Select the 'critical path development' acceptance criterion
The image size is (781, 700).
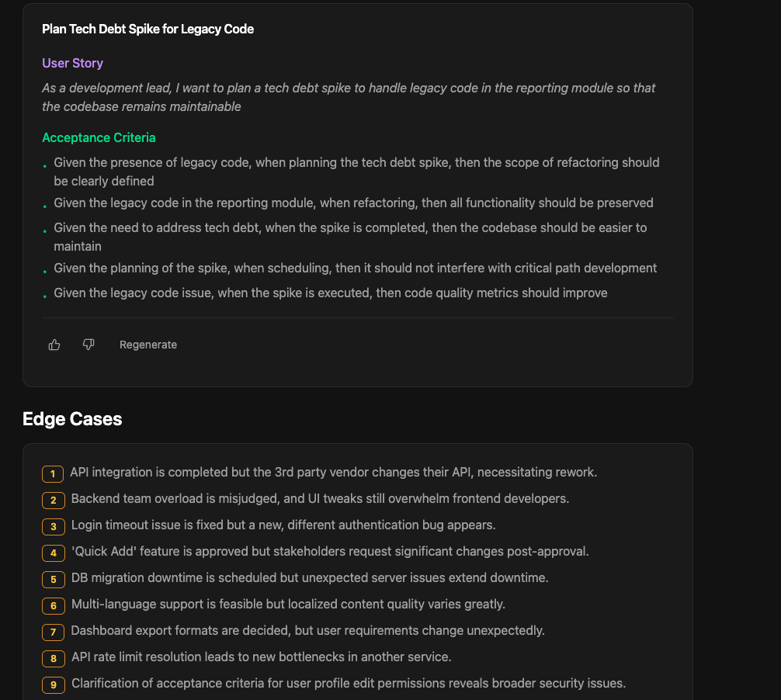(x=355, y=269)
